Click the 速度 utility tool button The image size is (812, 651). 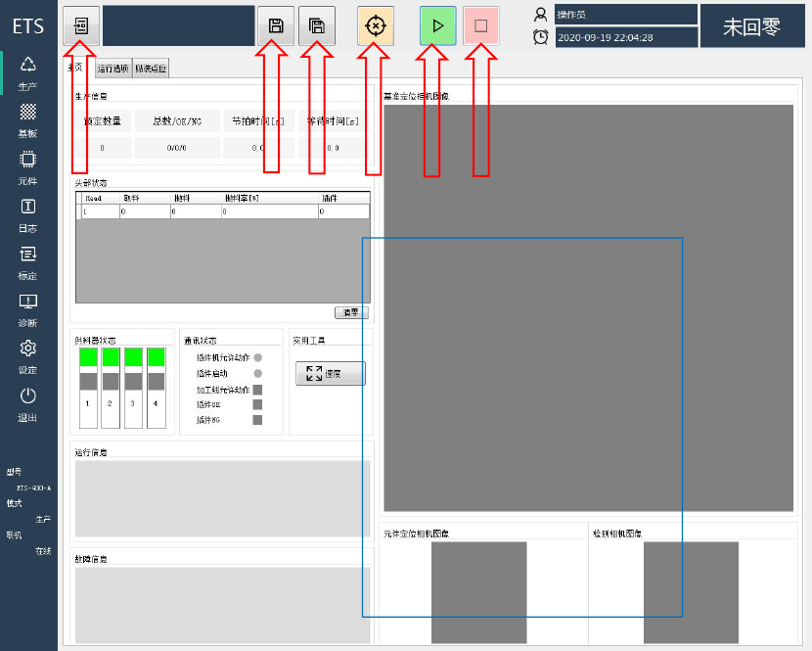click(x=331, y=373)
